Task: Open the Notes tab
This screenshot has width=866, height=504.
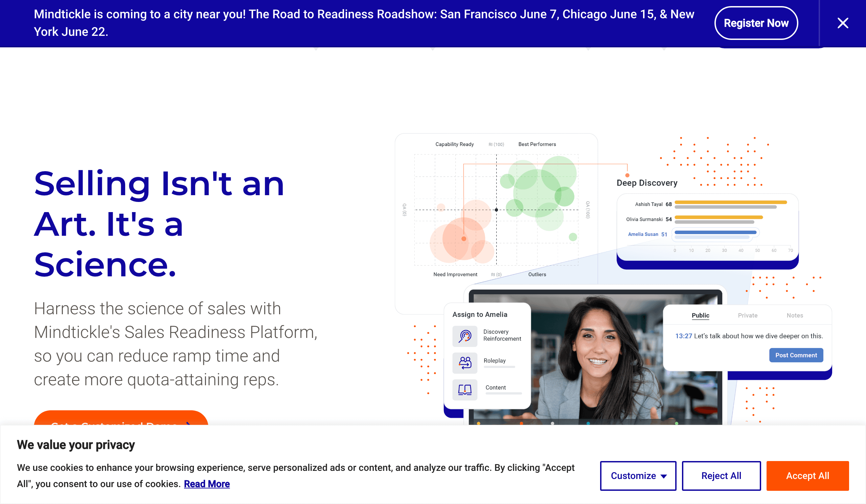Action: tap(795, 315)
